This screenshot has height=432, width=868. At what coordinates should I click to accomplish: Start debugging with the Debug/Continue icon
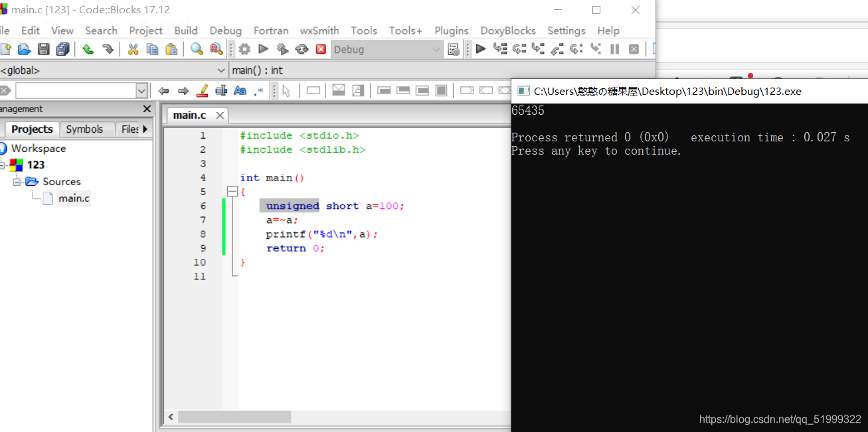(x=481, y=48)
